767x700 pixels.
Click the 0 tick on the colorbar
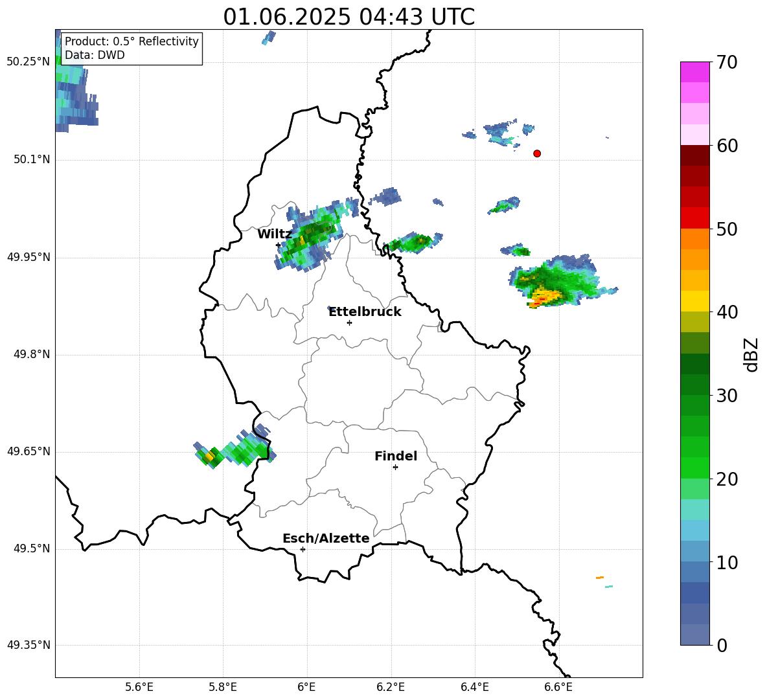(x=722, y=645)
